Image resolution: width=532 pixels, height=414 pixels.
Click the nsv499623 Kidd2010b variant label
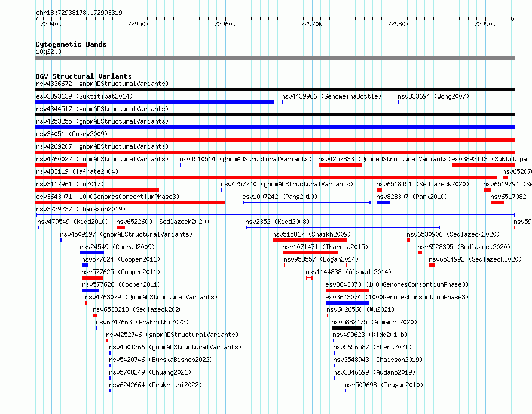click(370, 335)
